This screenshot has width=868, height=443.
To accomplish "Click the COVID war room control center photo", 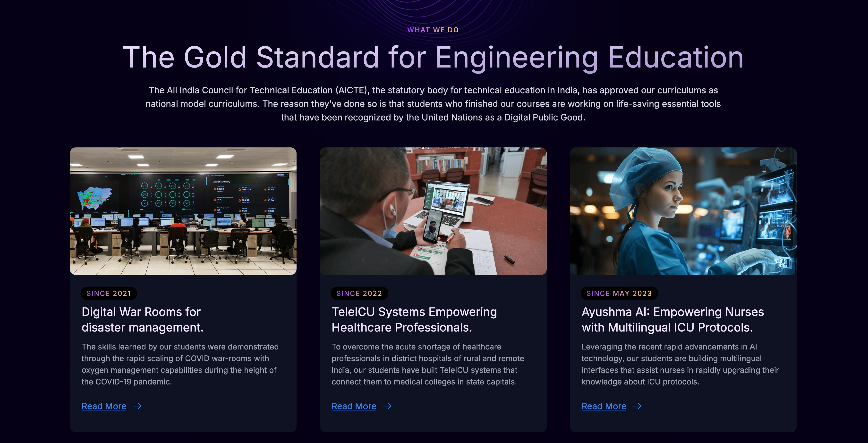I will point(183,211).
